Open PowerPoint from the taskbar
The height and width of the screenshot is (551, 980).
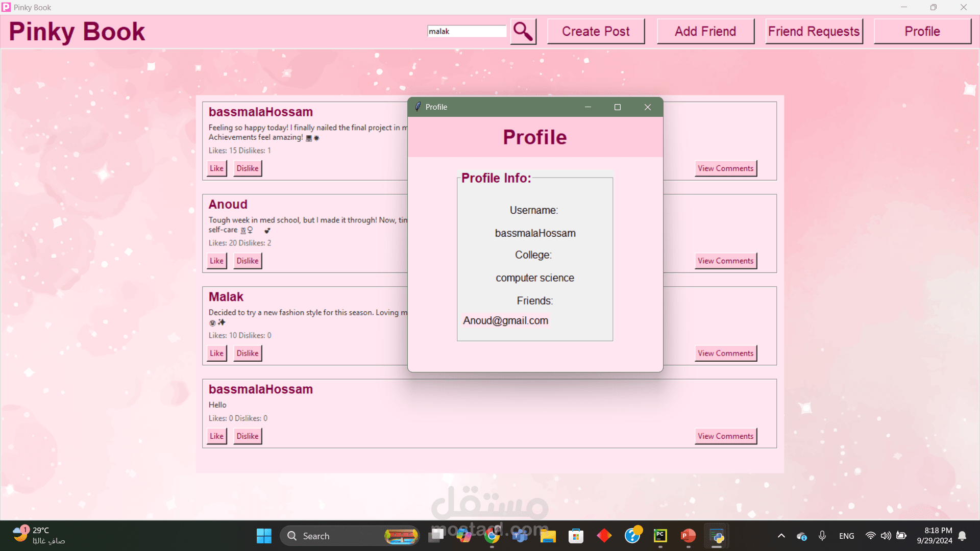click(688, 536)
